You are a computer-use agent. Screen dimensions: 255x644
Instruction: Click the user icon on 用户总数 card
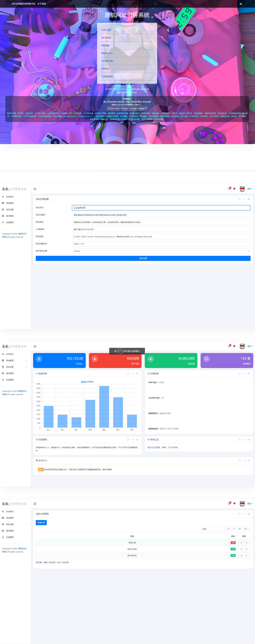tap(95, 359)
